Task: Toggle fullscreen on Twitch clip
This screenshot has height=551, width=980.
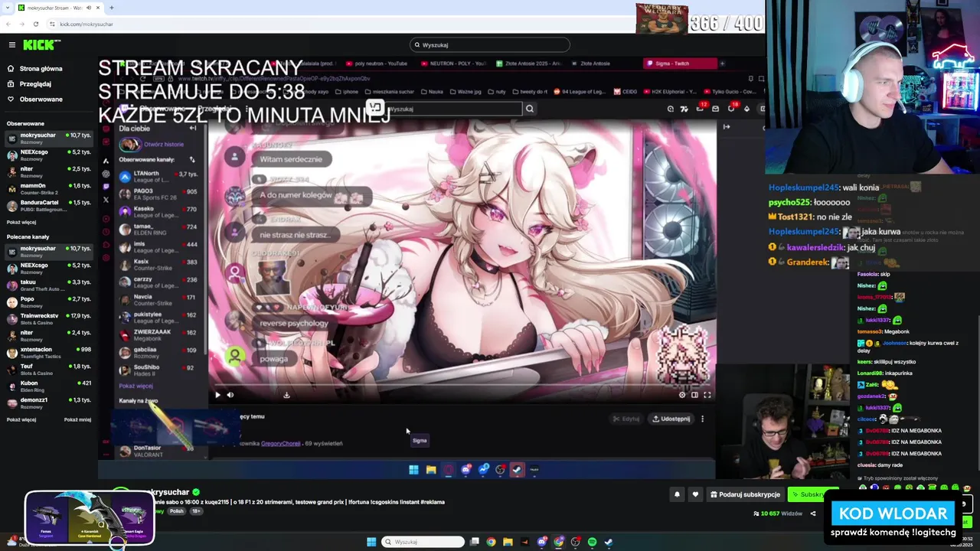Action: pyautogui.click(x=707, y=395)
